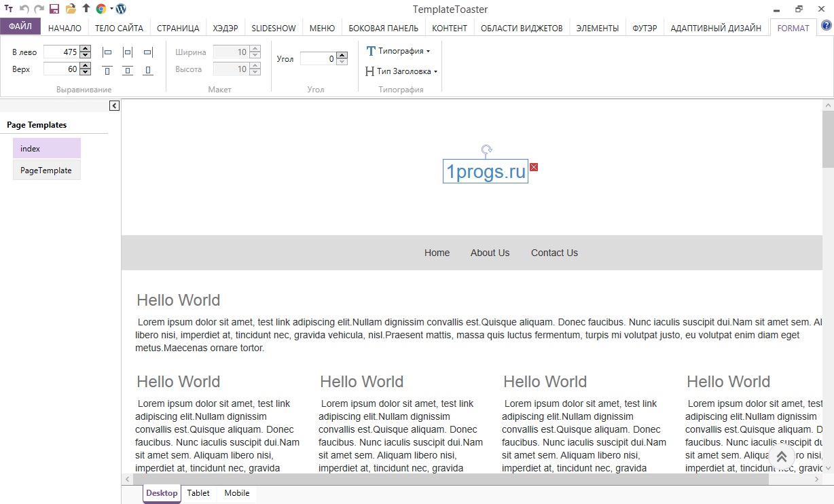
Task: Open the ОБЛАСТИ ВИДЖЕТОВ tab
Action: 522,28
